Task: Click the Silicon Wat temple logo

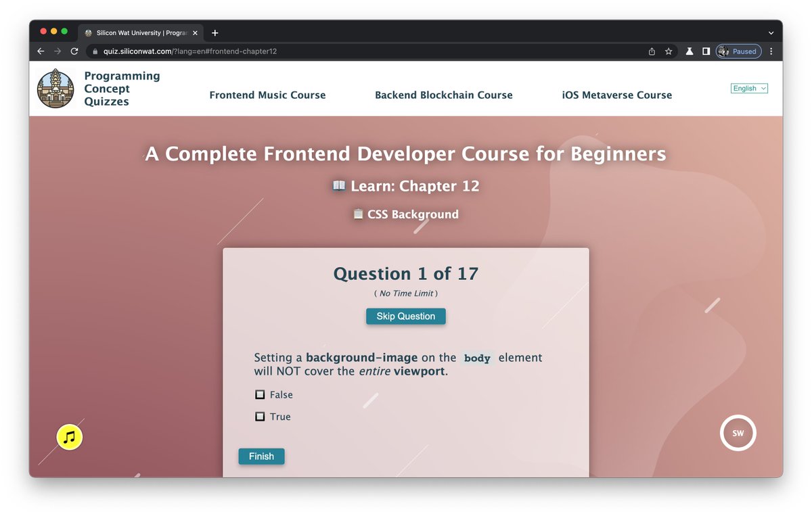Action: 55,89
